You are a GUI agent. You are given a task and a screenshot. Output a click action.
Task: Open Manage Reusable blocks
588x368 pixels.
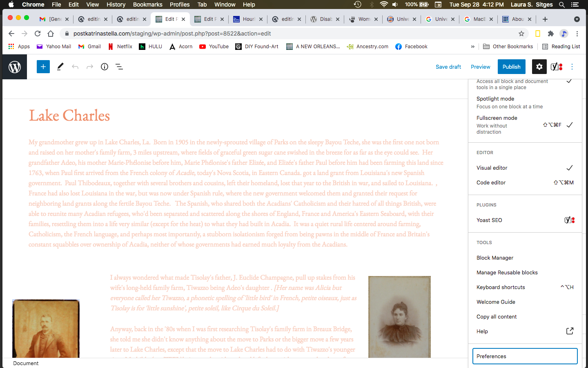click(x=525, y=272)
